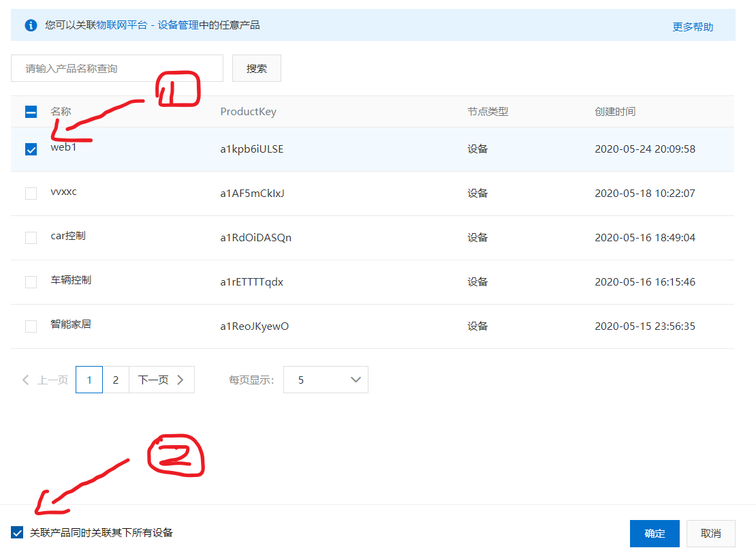Uncheck the web1 product row
The height and width of the screenshot is (550, 756).
(x=30, y=149)
